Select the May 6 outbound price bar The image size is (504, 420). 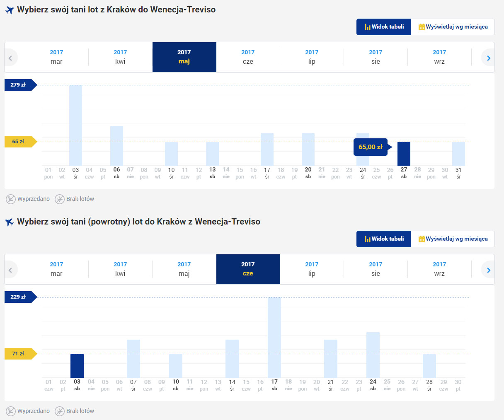116,146
